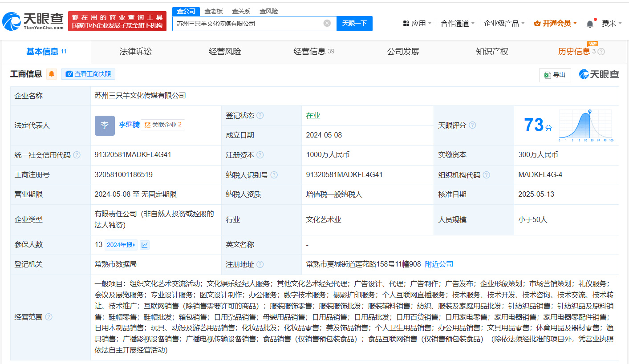This screenshot has height=364, width=629.
Task: Click registration number 320581001186519
Action: tap(124, 175)
